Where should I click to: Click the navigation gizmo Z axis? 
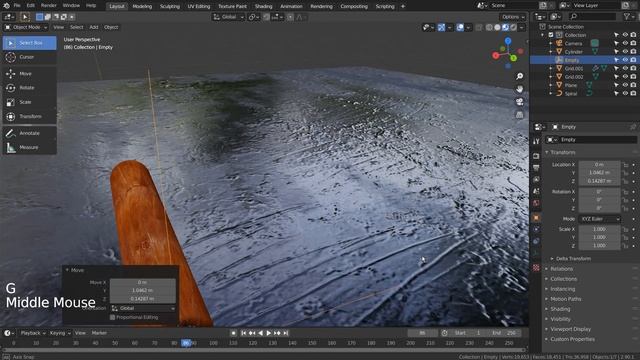(508, 41)
